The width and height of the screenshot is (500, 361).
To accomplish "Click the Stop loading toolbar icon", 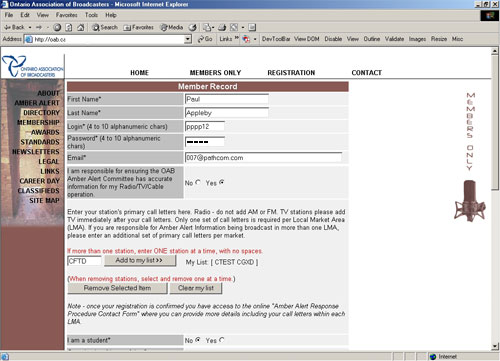I will pos(57,28).
